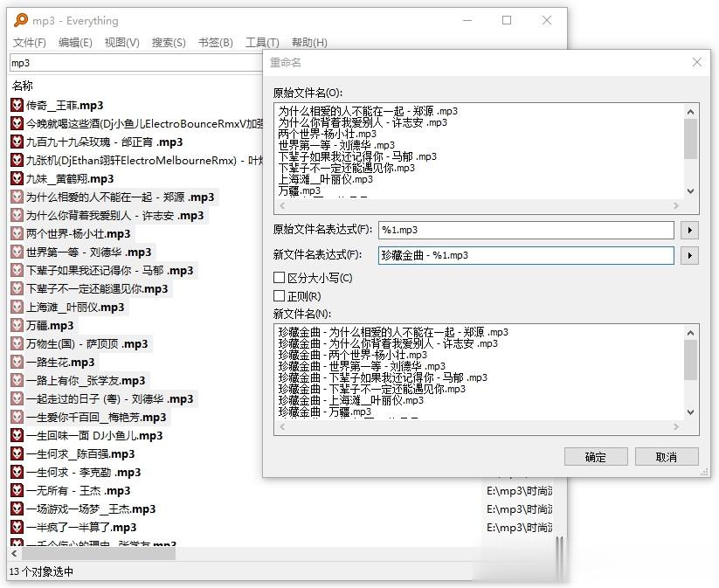Click file icon of 传奇_王菲.mp3
The height and width of the screenshot is (588, 719).
[17, 105]
